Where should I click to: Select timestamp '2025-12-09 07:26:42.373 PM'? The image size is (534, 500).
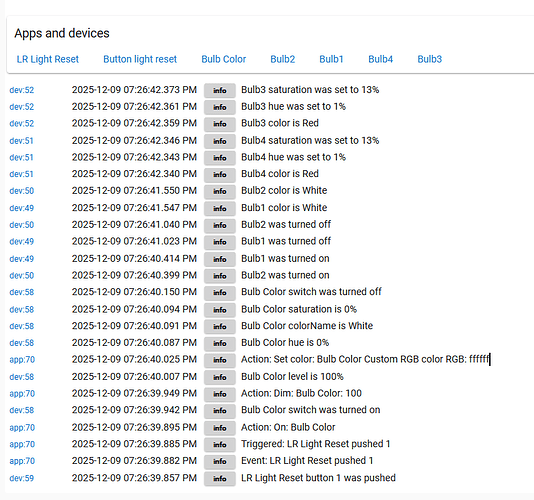click(134, 90)
